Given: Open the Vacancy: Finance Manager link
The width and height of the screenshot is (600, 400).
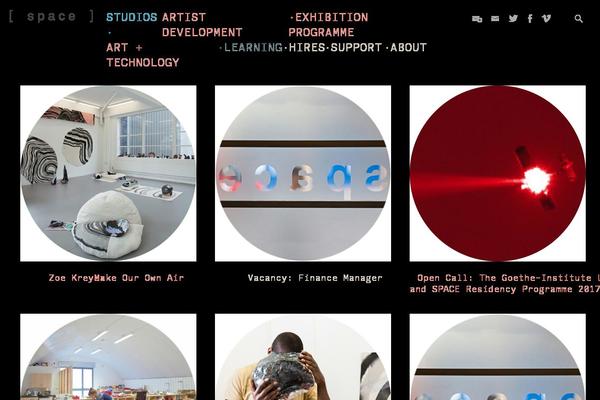Looking at the screenshot, I should pyautogui.click(x=315, y=278).
